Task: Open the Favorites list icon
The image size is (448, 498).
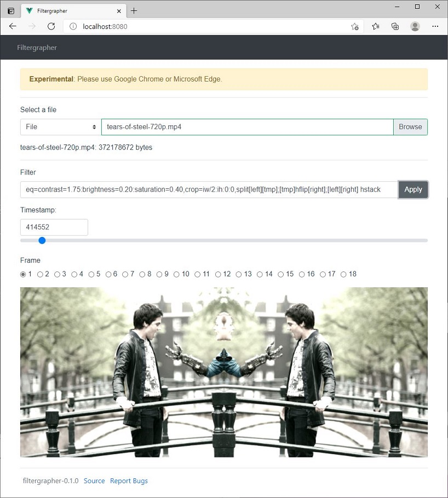Action: pyautogui.click(x=376, y=26)
